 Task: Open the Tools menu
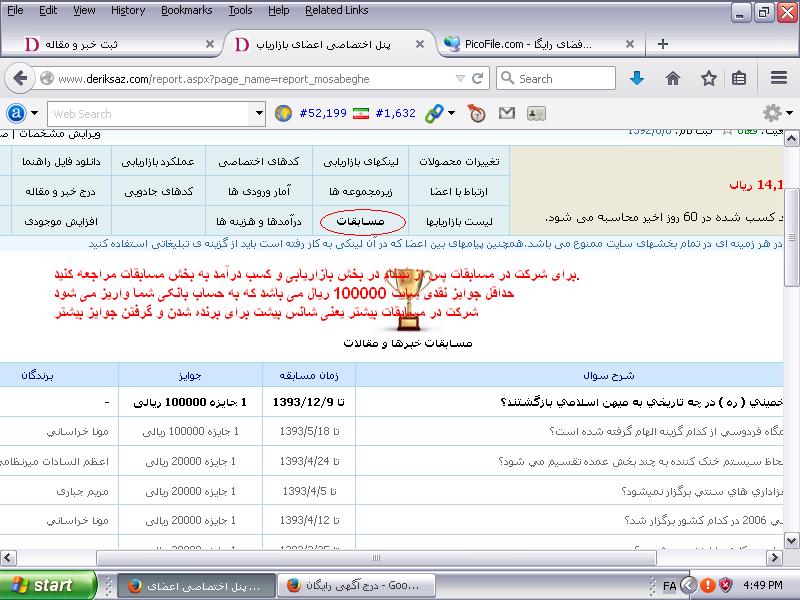pyautogui.click(x=240, y=10)
